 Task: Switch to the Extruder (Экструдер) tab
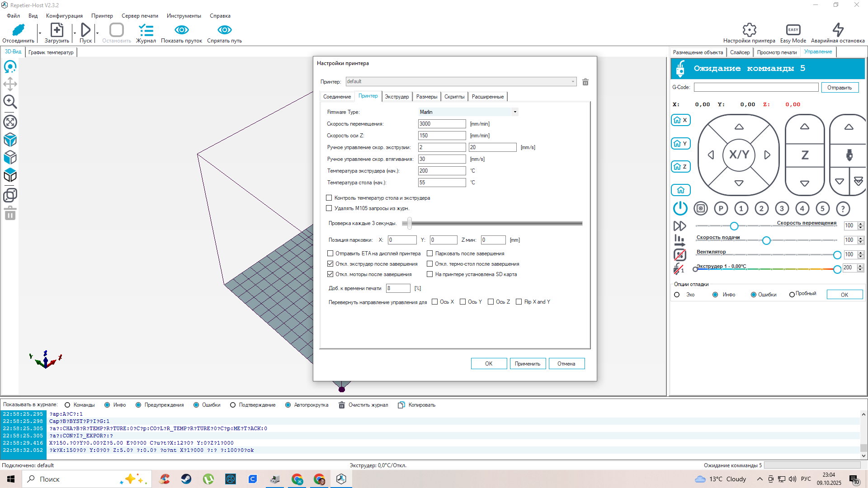coord(396,97)
